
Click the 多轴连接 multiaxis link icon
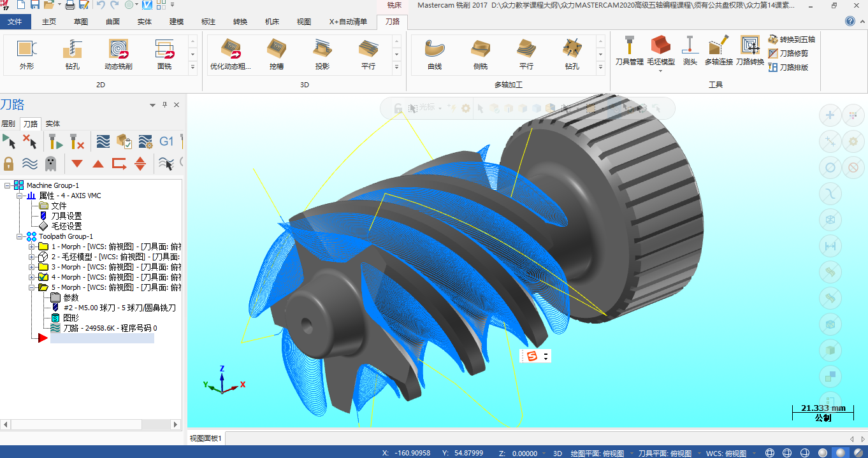pos(718,48)
